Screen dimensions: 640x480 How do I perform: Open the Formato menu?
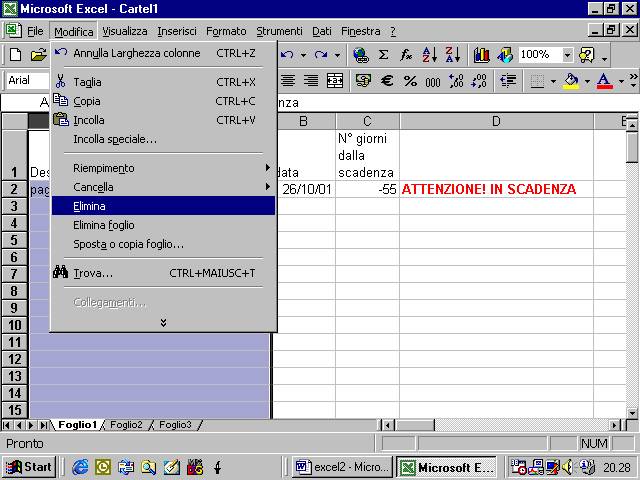226,31
